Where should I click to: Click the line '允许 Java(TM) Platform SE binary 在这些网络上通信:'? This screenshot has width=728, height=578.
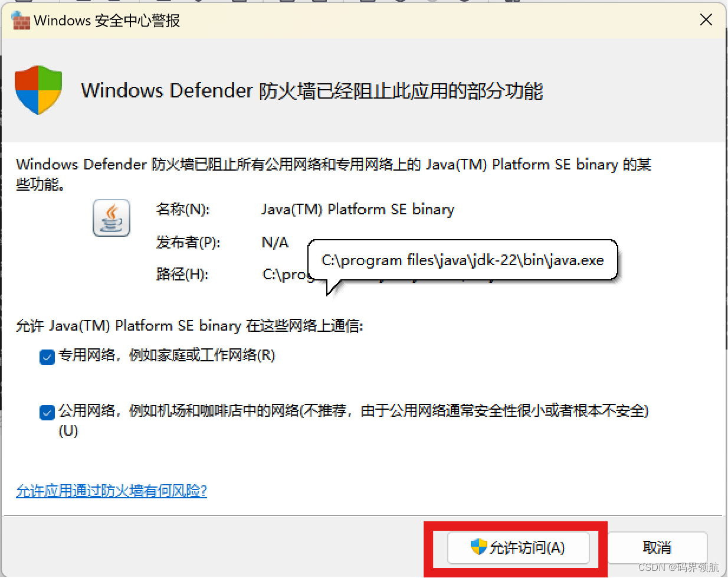point(189,326)
